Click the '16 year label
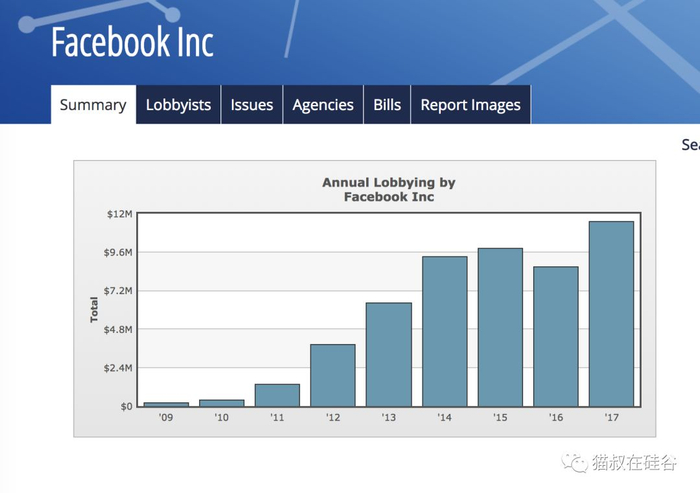This screenshot has height=493, width=700. click(x=556, y=418)
